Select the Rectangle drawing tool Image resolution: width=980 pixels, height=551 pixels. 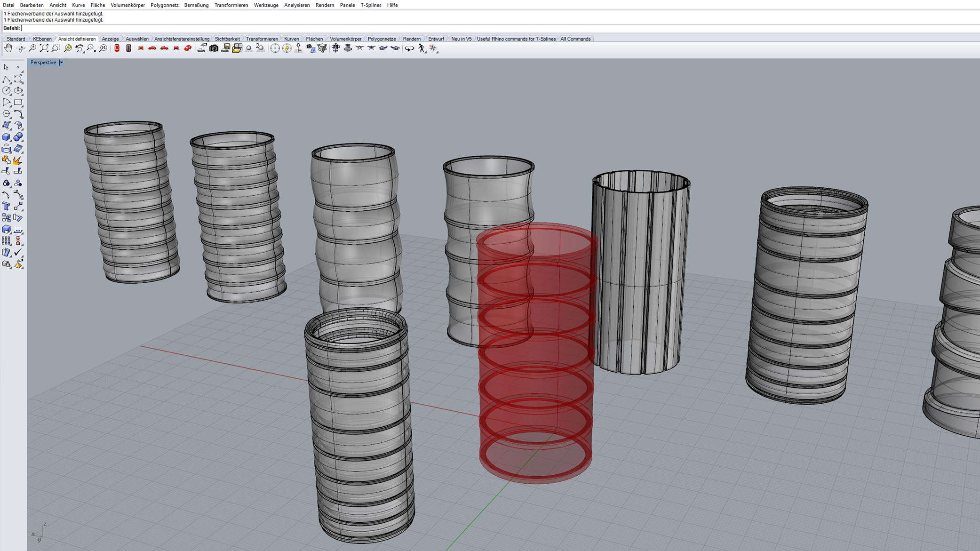(18, 102)
